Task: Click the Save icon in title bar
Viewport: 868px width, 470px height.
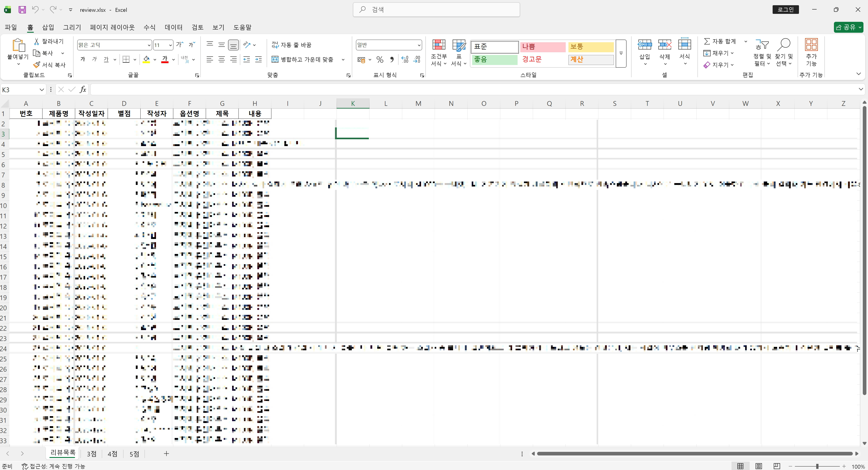Action: tap(22, 10)
